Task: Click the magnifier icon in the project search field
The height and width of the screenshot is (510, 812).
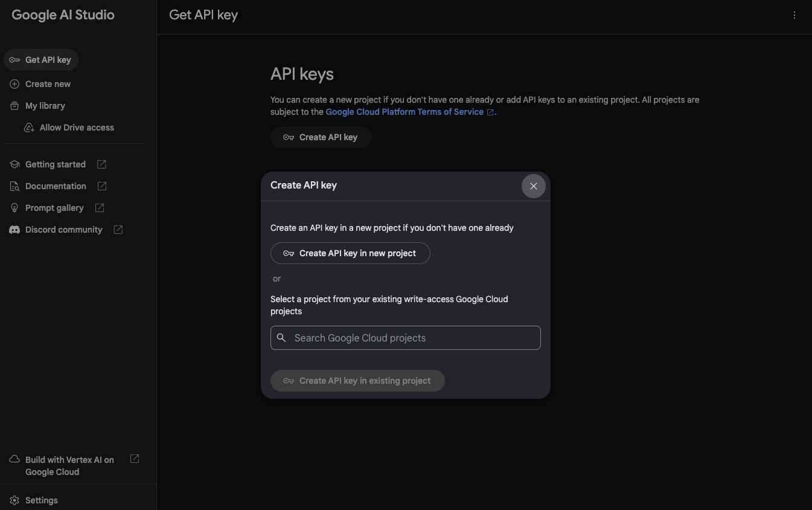Action: (281, 338)
